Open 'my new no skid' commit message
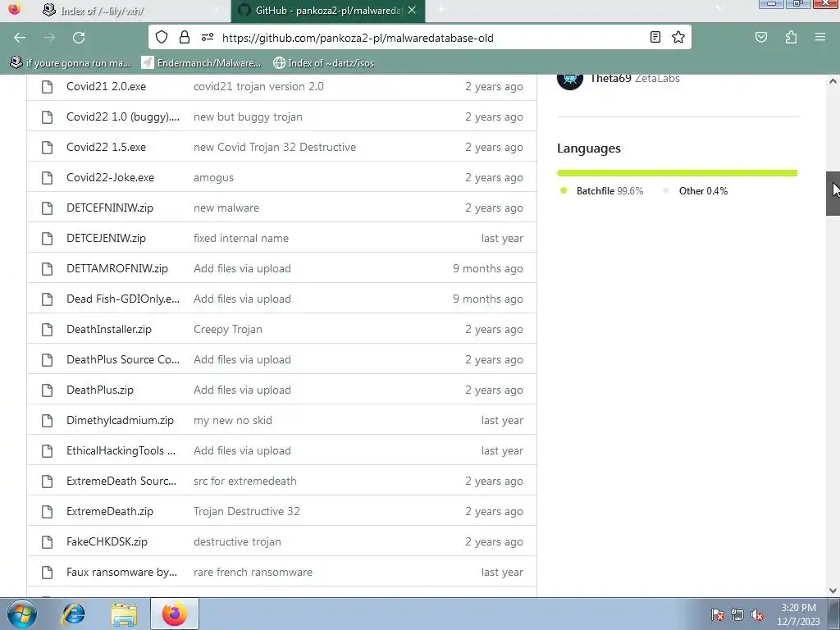The height and width of the screenshot is (630, 840). tap(232, 421)
